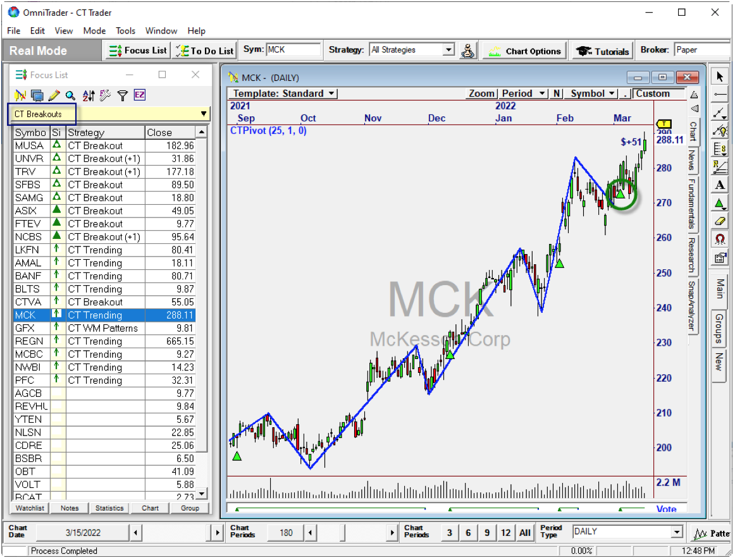Open the properties icon below the magnet
The width and height of the screenshot is (735, 560).
[720, 257]
